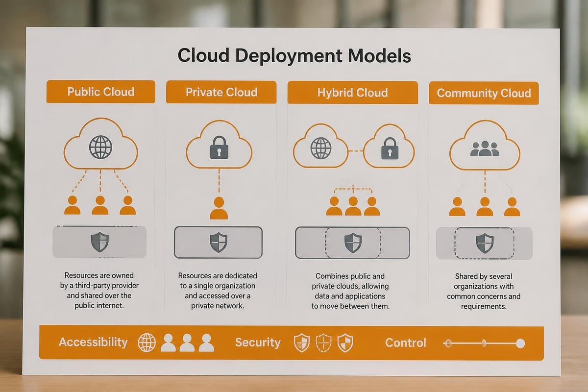Click the 'Accessibility' label in the orange bar
The width and height of the screenshot is (588, 392).
[93, 342]
